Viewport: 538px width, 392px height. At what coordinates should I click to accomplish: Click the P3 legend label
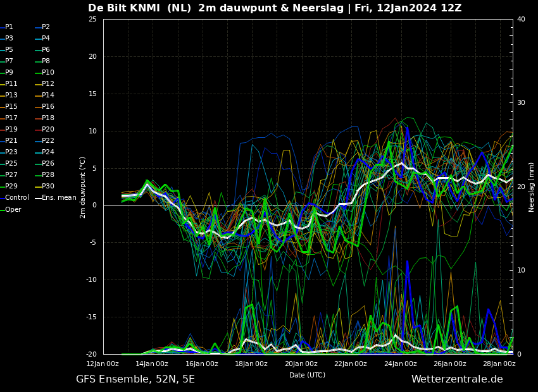(6, 38)
